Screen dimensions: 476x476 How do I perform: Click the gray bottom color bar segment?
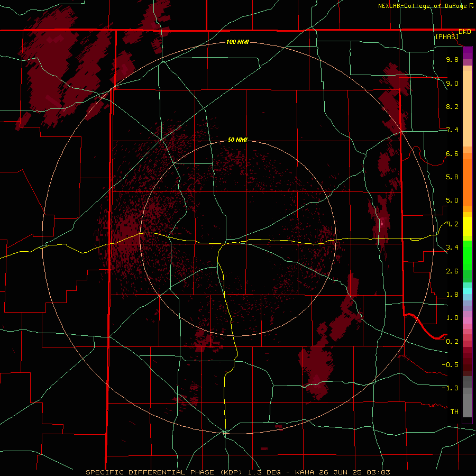(467, 406)
